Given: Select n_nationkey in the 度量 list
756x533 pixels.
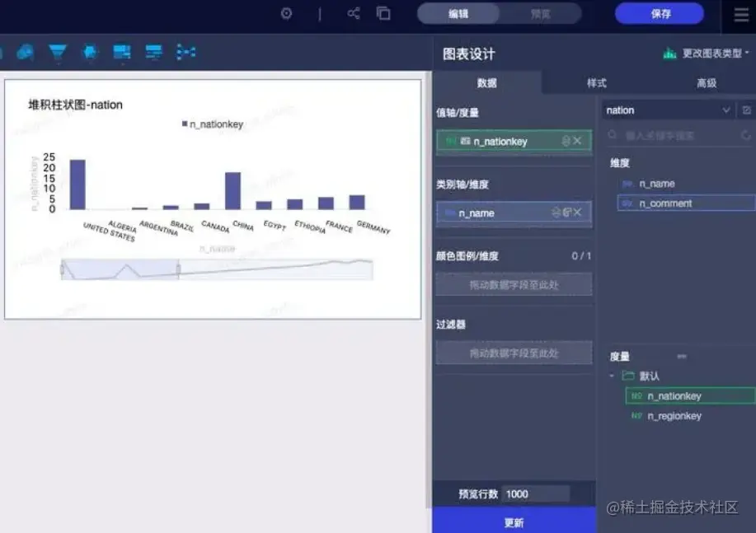Looking at the screenshot, I should coord(690,395).
